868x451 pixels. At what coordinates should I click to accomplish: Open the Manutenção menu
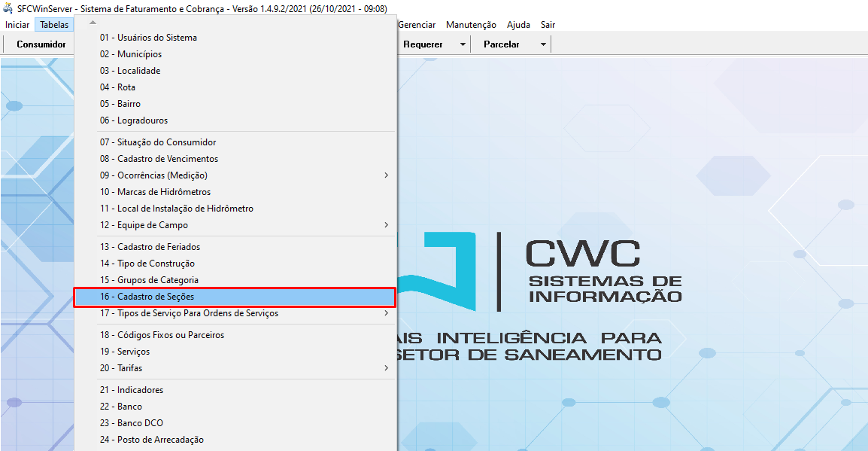click(471, 25)
